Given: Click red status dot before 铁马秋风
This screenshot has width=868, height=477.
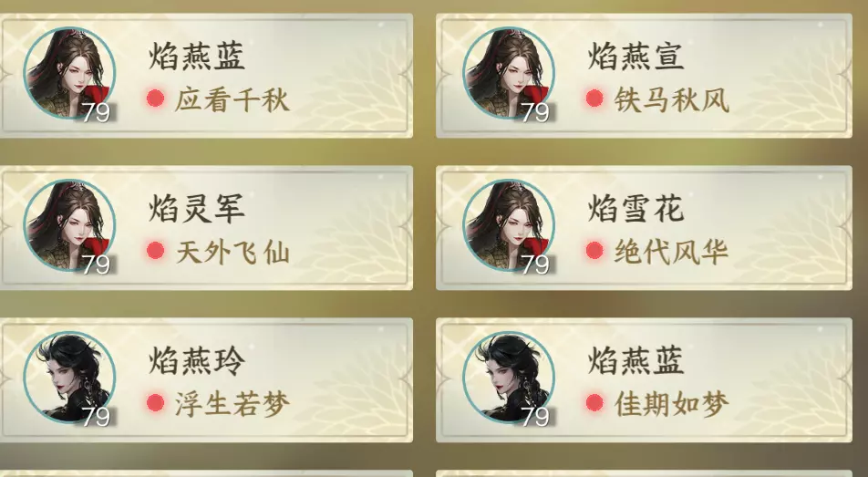Looking at the screenshot, I should pyautogui.click(x=594, y=99).
